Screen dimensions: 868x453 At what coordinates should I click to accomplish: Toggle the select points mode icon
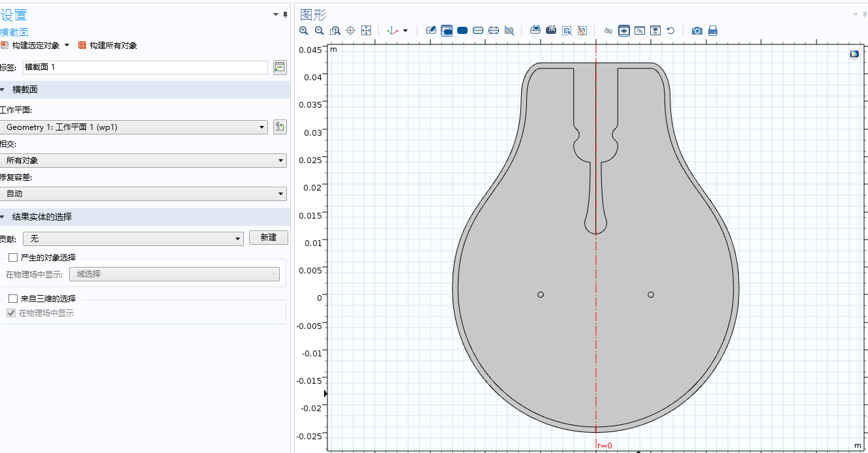click(x=494, y=31)
